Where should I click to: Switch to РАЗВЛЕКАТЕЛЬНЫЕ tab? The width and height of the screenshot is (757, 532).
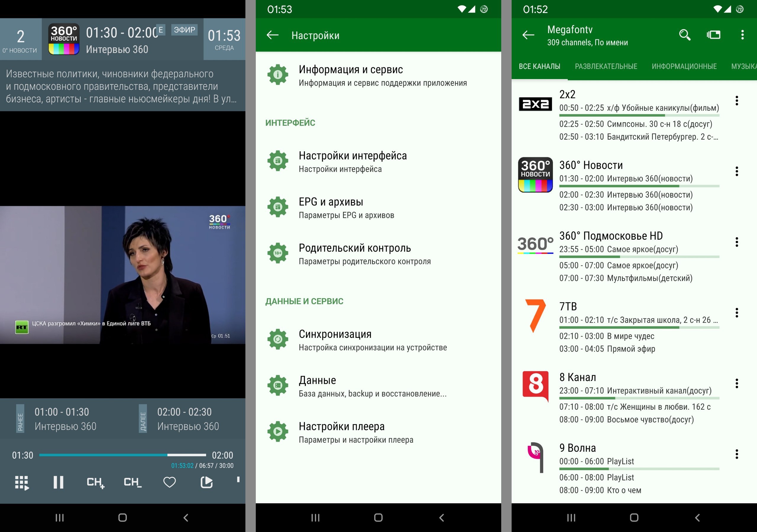(x=606, y=66)
